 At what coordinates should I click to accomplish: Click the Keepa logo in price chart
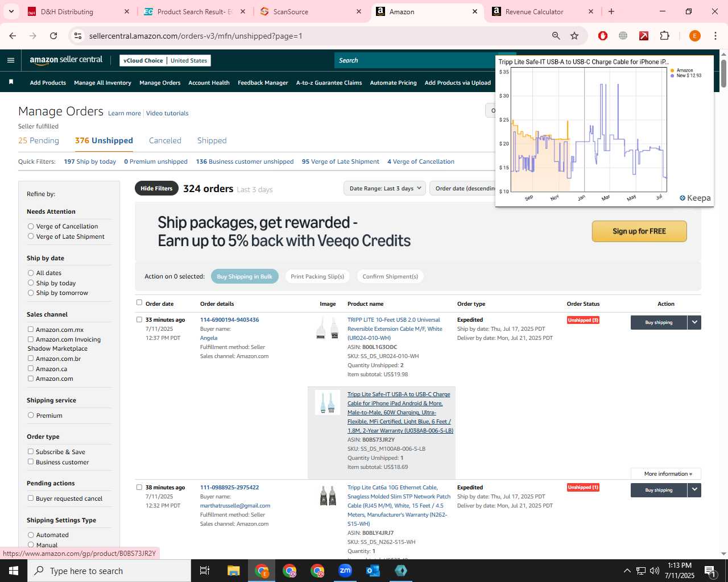695,198
